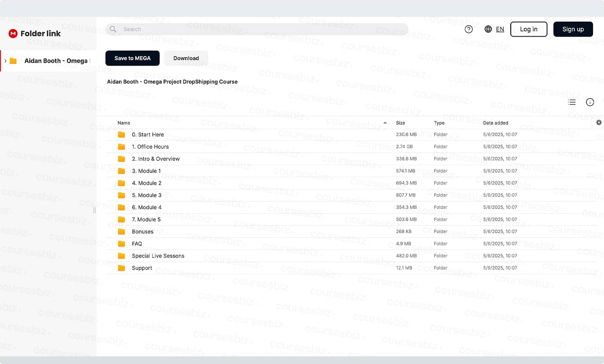Sort by Date added column header
The height and width of the screenshot is (364, 604).
(x=495, y=123)
